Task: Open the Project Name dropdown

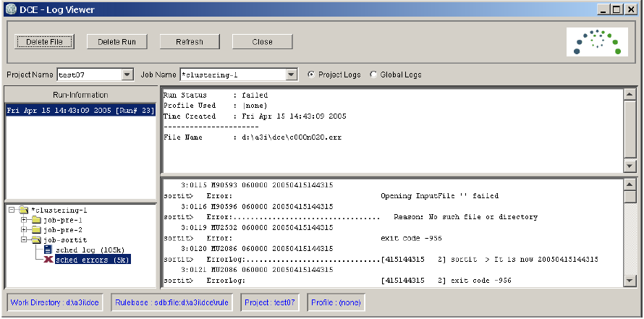Action: click(127, 75)
